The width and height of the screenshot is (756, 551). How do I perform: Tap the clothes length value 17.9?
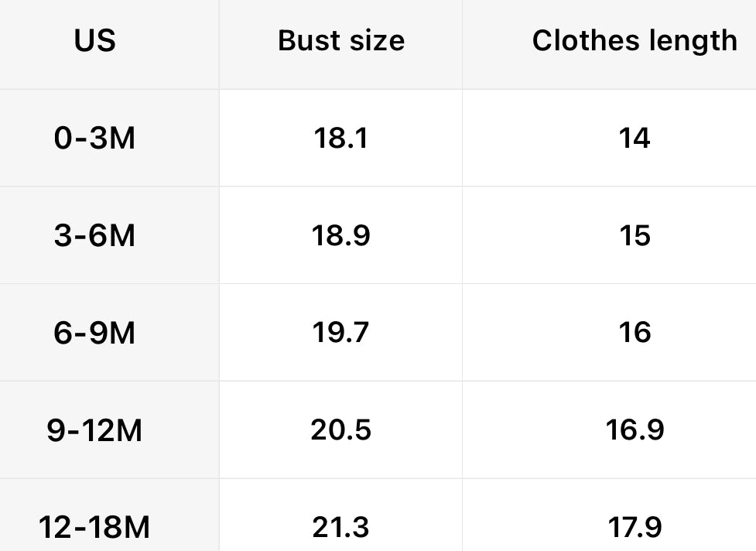635,528
